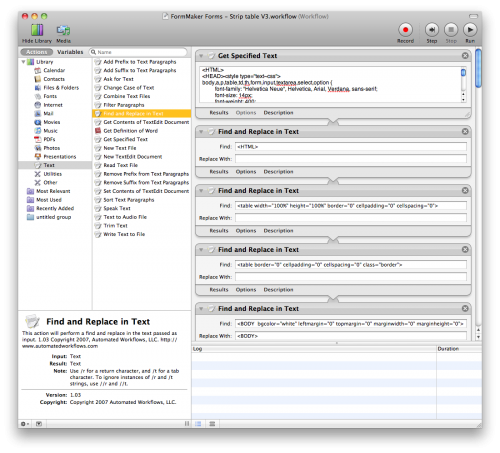The height and width of the screenshot is (453, 500).
Task: Select the Movies category in Library
Action: [x=52, y=122]
